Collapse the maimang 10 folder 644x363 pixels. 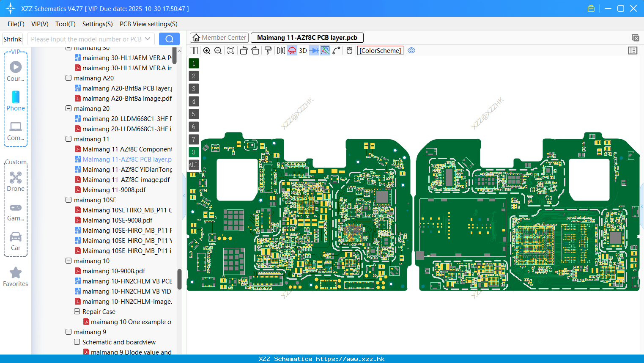tap(69, 261)
